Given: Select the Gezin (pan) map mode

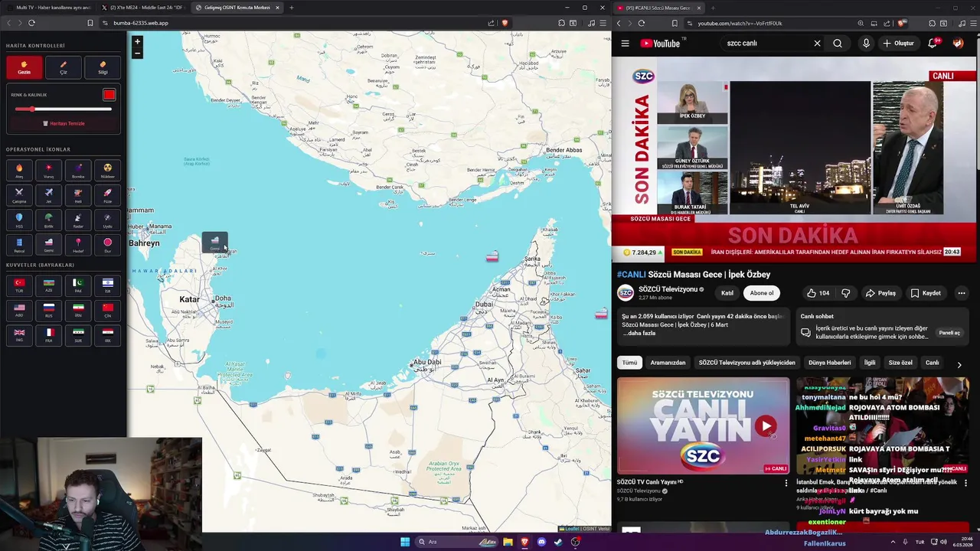Looking at the screenshot, I should 24,67.
